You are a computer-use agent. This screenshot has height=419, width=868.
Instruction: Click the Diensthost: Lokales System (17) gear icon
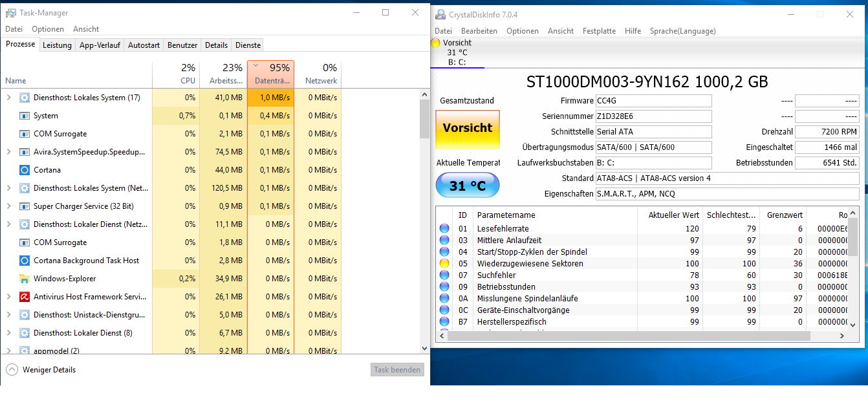pos(25,98)
